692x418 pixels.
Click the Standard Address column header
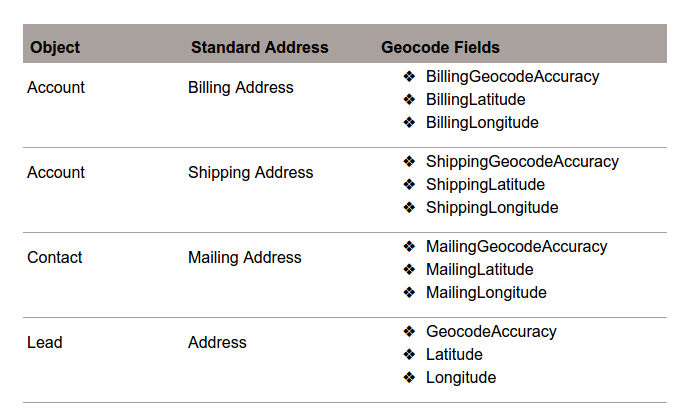tap(259, 47)
